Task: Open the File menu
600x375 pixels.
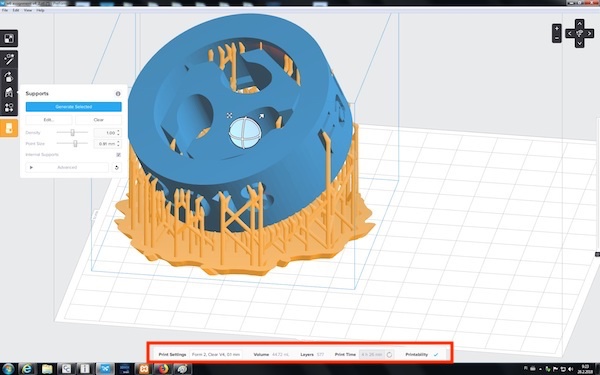Action: tap(5, 10)
